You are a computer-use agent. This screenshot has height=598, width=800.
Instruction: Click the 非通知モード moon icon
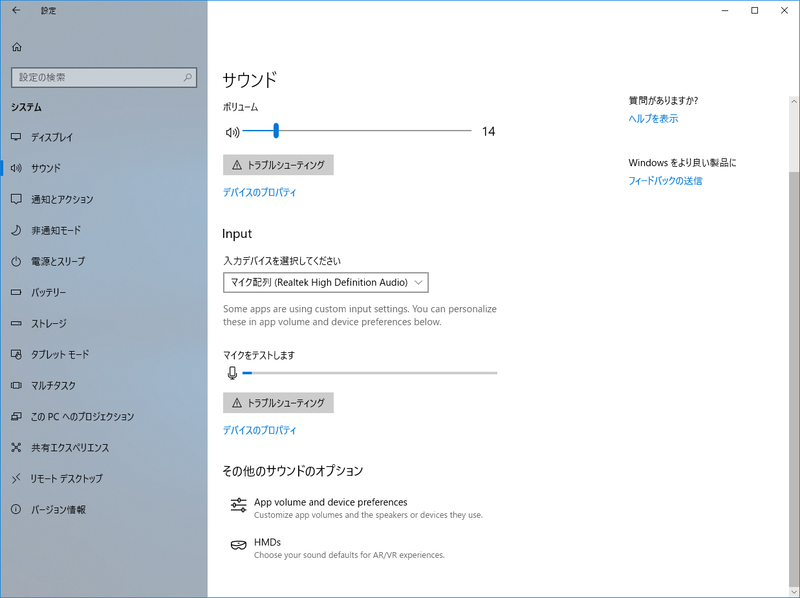pyautogui.click(x=16, y=230)
